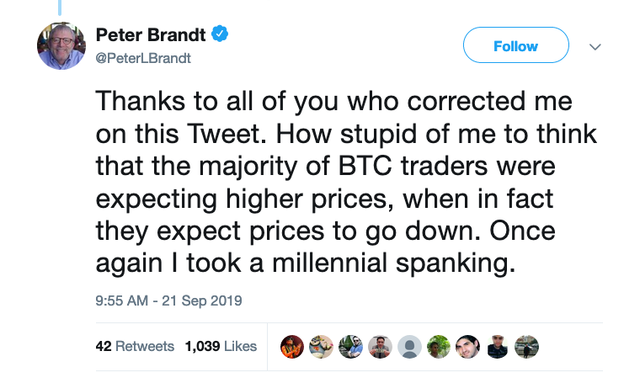Screen dimensions: 640x377
Task: Open Peter Brandt's profile picture
Action: (61, 46)
